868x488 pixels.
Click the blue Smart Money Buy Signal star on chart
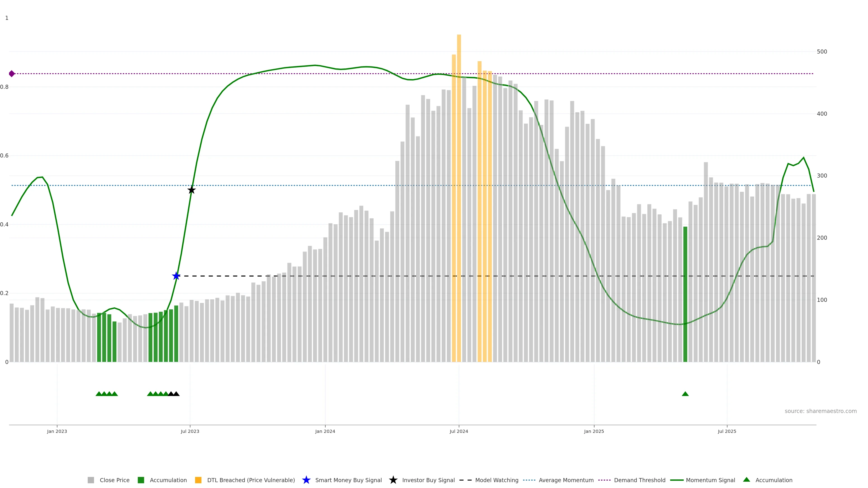tap(176, 276)
